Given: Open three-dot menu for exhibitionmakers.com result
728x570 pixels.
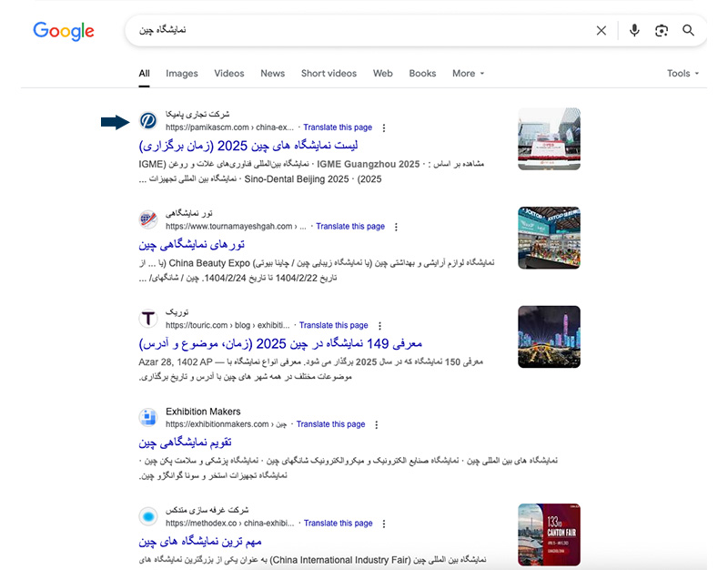Looking at the screenshot, I should click(x=377, y=424).
